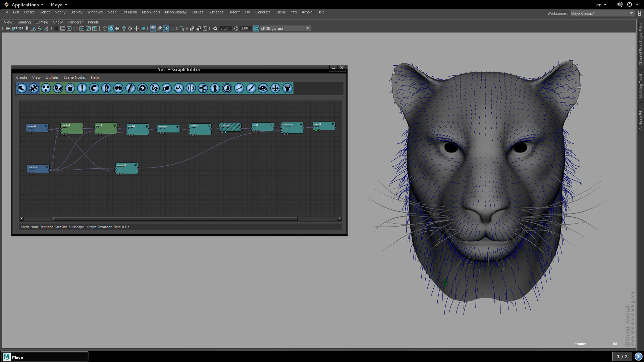Click the exclamation mark icon in Yeti toolbar
Image resolution: width=644 pixels, height=362 pixels.
82,88
